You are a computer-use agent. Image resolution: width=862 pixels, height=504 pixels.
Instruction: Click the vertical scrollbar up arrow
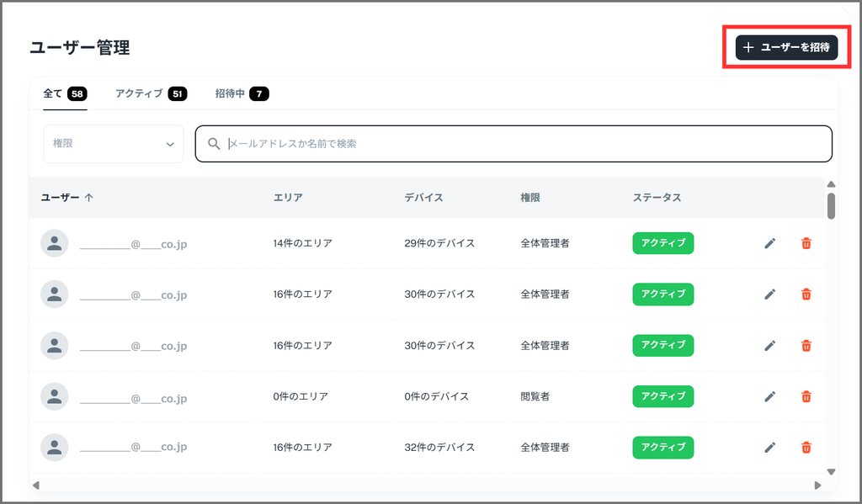click(x=831, y=184)
